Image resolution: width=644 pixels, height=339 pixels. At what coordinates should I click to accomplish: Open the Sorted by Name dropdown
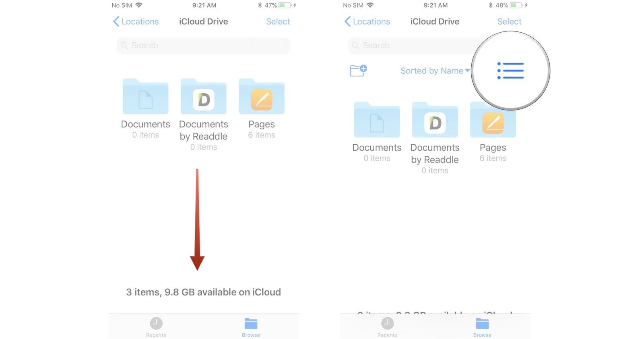[435, 71]
